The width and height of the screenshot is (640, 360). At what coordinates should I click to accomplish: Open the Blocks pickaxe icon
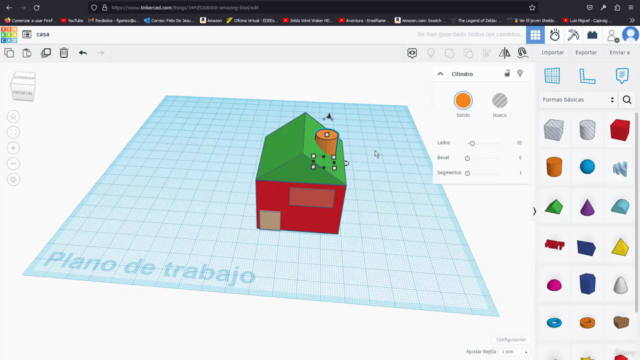573,35
